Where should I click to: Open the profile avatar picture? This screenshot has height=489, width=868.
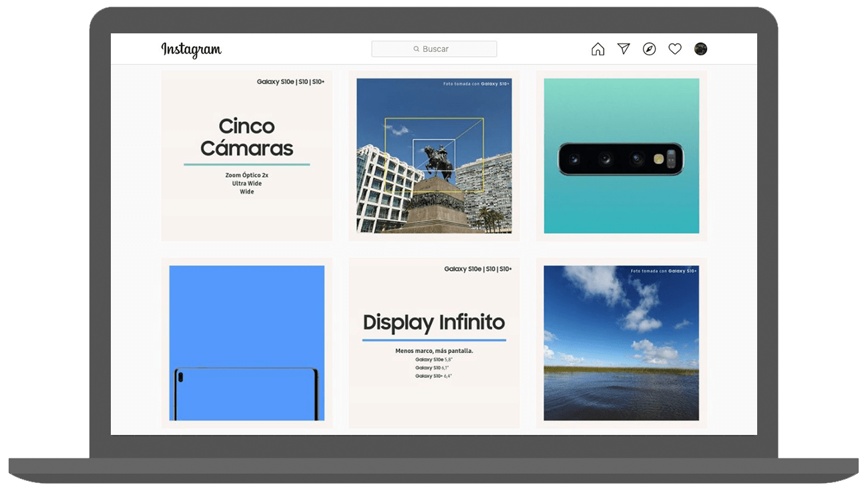pyautogui.click(x=700, y=49)
